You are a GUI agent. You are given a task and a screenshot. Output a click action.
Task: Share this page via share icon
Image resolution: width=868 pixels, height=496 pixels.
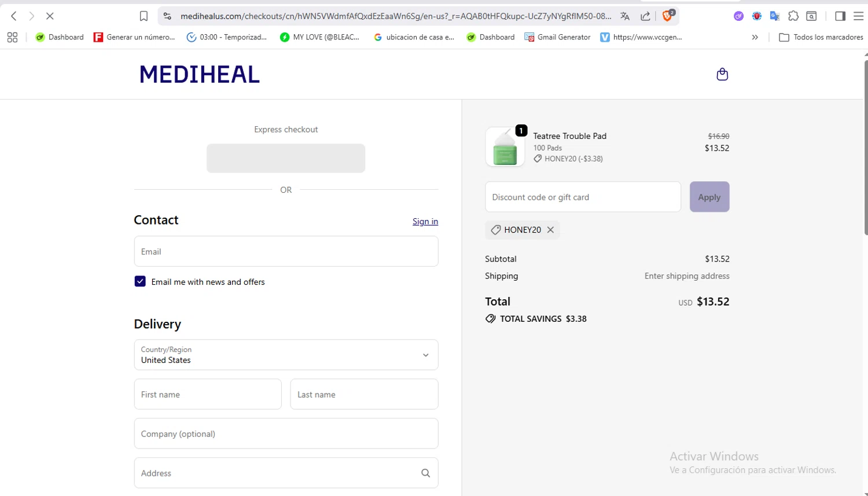[x=645, y=16]
